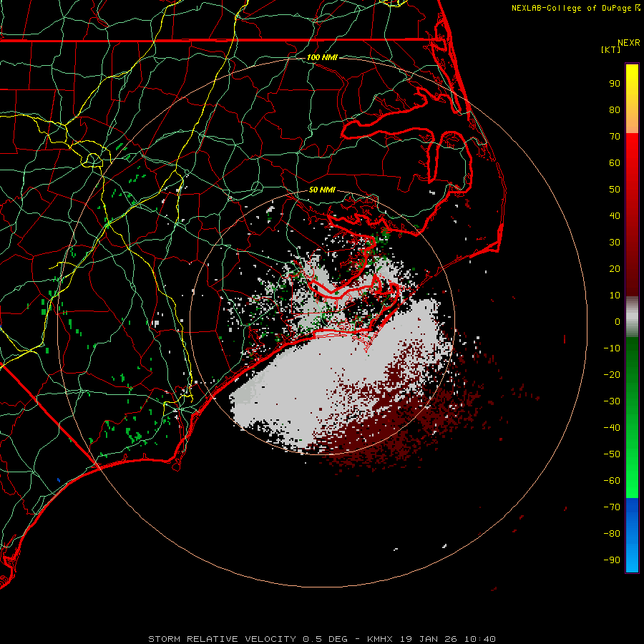Click the 50 NMI range ring label
Viewport: 644px width, 644px height.
(x=322, y=190)
